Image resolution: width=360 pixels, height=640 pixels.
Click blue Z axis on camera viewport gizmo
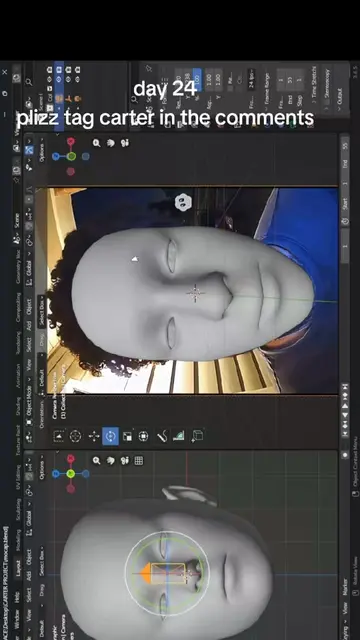point(56,156)
